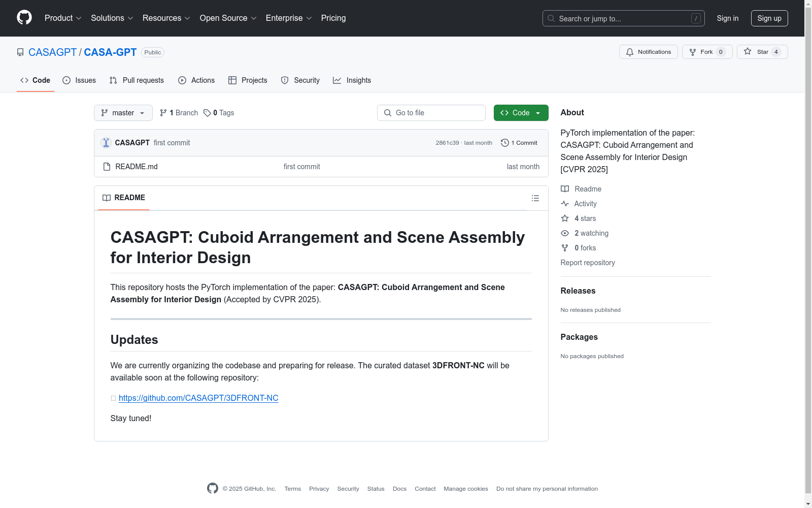This screenshot has height=508, width=812.
Task: Expand the Enterprise menu
Action: (x=289, y=18)
